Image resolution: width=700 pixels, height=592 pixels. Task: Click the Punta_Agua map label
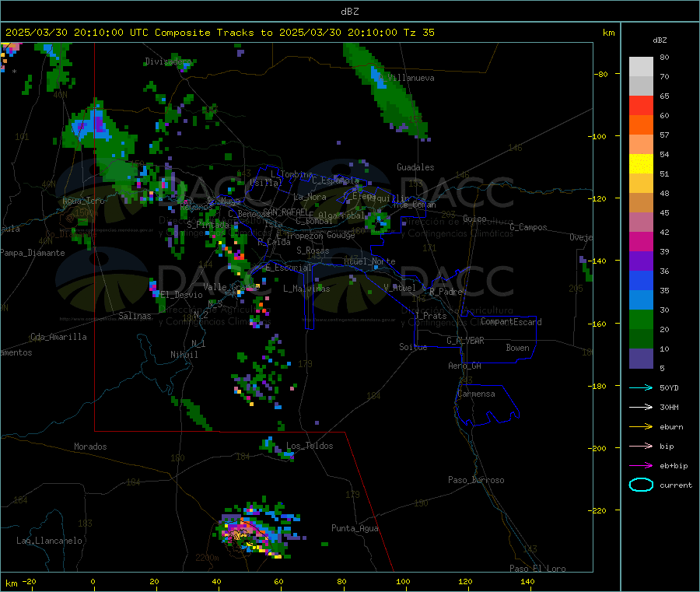coord(355,528)
